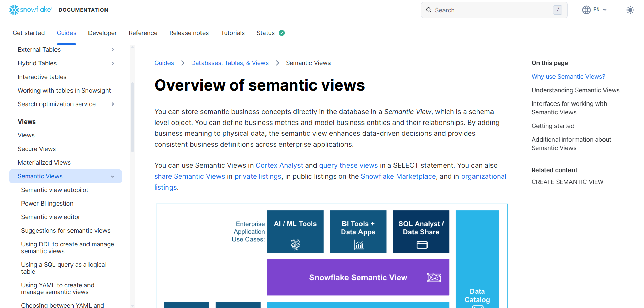Expand the Hybrid Tables chevron
This screenshot has height=308, width=644.
[x=113, y=63]
